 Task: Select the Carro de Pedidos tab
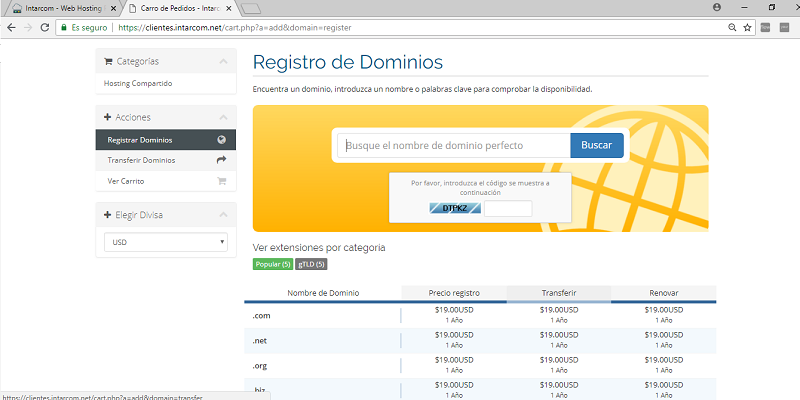[x=180, y=9]
